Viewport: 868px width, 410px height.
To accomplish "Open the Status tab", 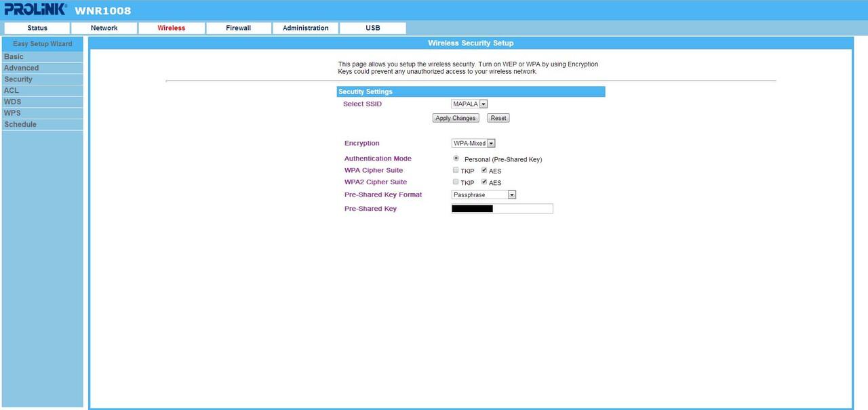I will (37, 28).
